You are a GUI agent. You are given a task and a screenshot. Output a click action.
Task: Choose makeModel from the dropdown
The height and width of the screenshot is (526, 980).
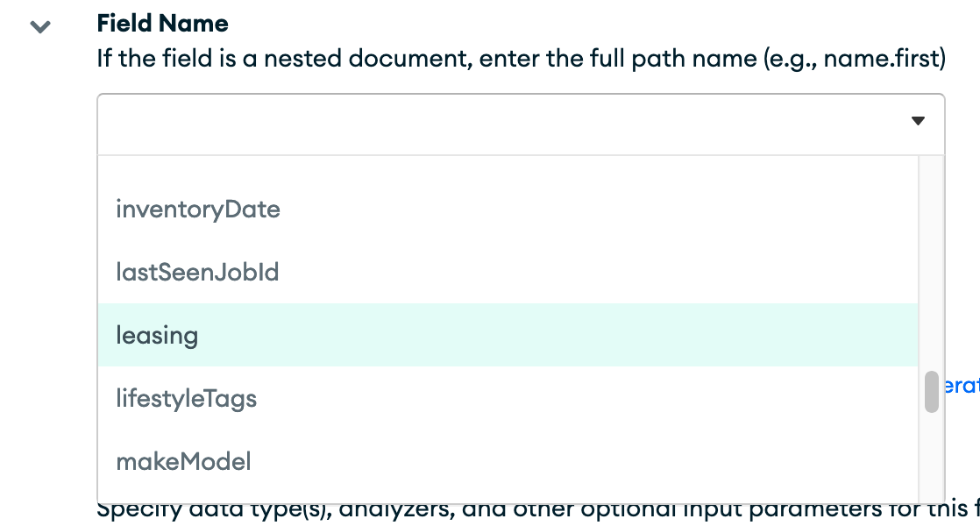click(x=183, y=461)
